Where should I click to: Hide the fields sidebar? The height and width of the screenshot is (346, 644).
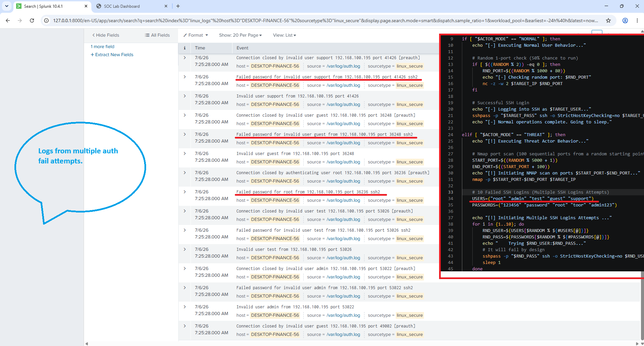tap(106, 35)
